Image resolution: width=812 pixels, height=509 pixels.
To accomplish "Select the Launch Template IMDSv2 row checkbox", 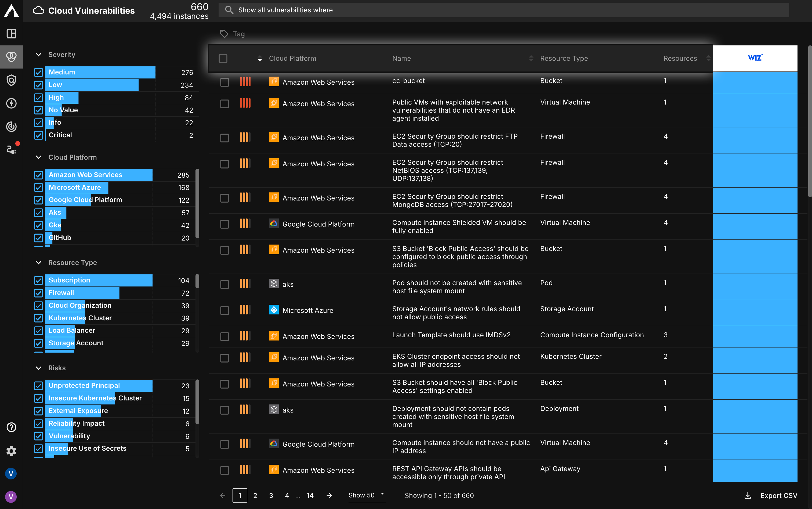I will click(x=224, y=336).
